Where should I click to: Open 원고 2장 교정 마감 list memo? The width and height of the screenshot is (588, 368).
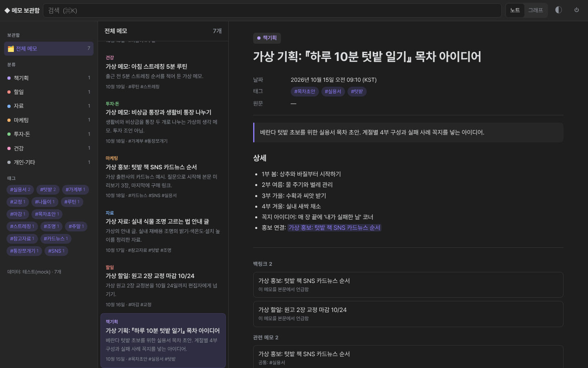[163, 286]
